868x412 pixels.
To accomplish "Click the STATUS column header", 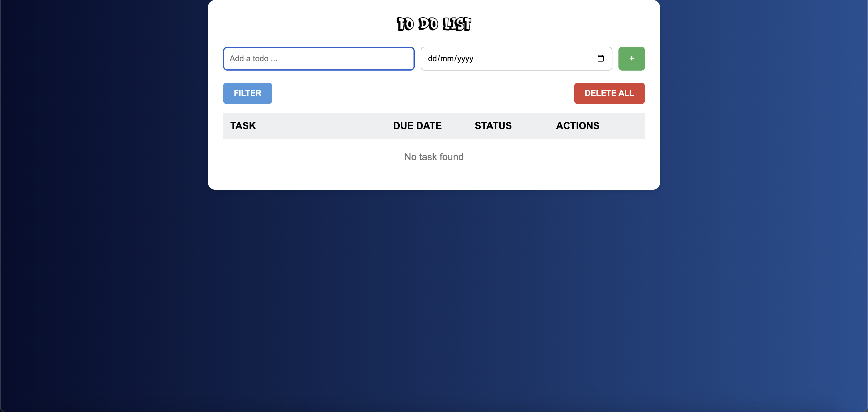I will point(493,126).
